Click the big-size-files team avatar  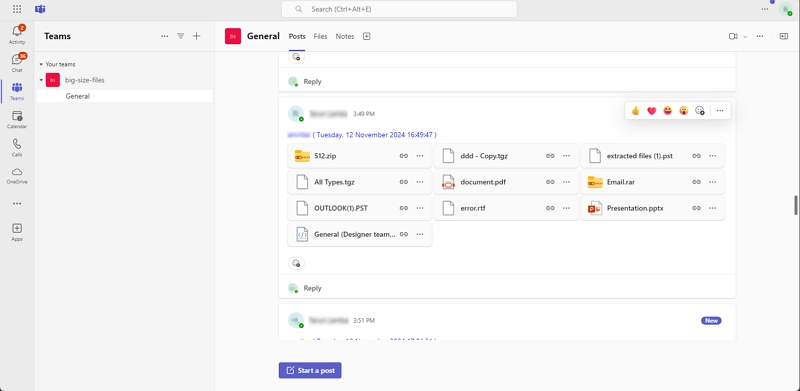coord(53,80)
